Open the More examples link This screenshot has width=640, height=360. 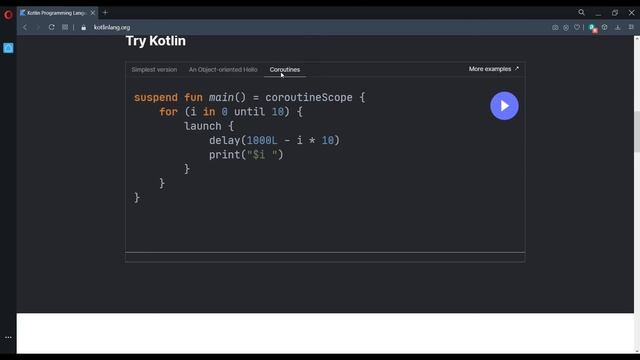493,69
